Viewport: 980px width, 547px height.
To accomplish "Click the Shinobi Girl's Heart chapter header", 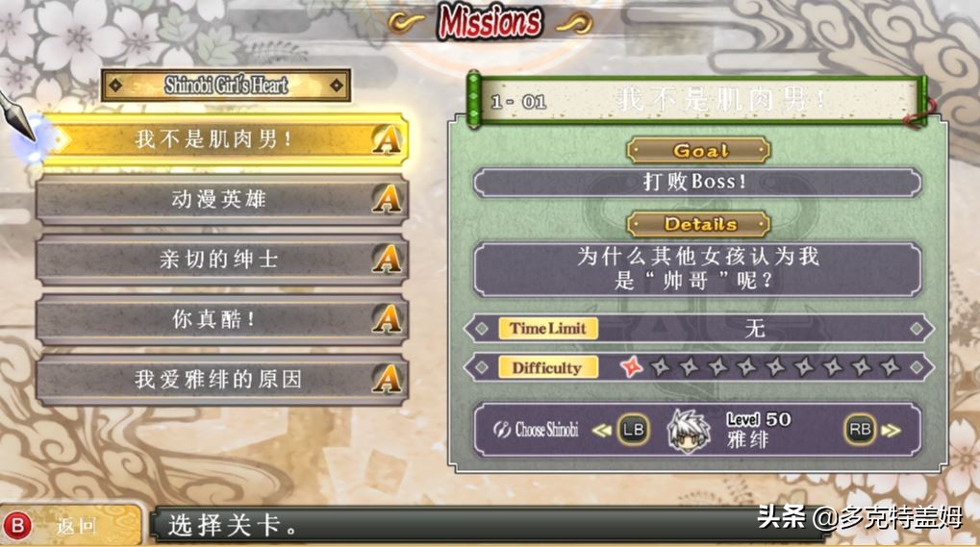I will (226, 85).
